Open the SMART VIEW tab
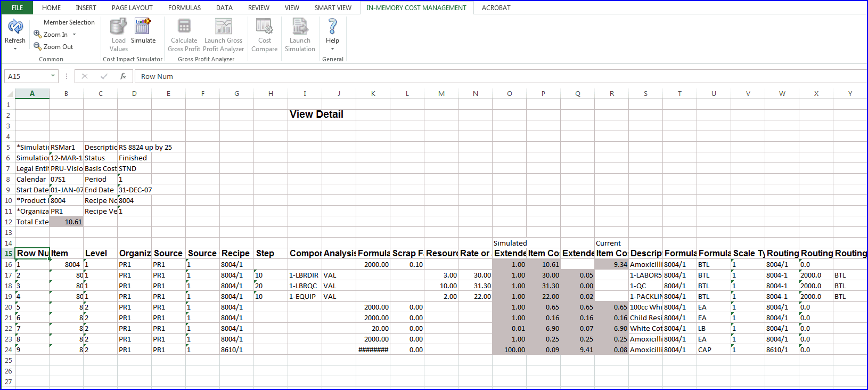868x390 pixels. pos(333,7)
